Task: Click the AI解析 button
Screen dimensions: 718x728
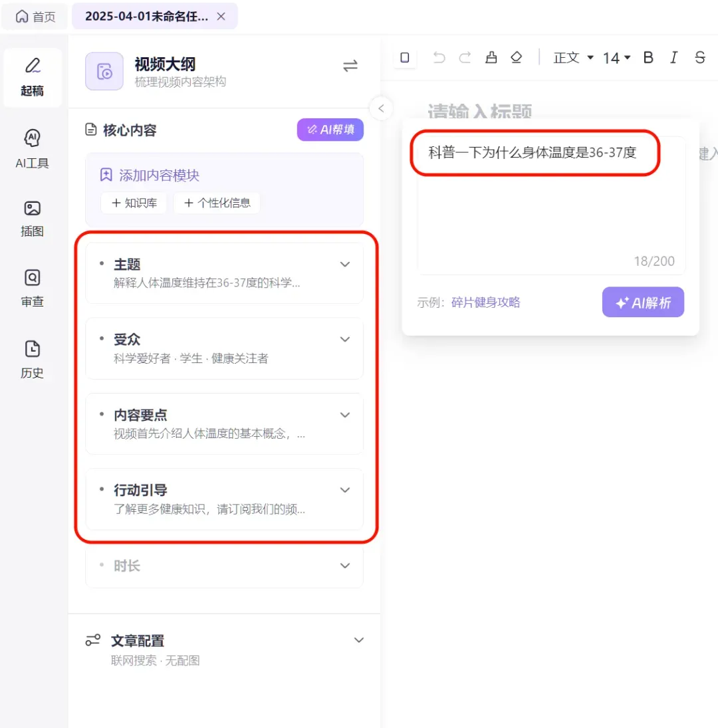Action: pyautogui.click(x=643, y=303)
